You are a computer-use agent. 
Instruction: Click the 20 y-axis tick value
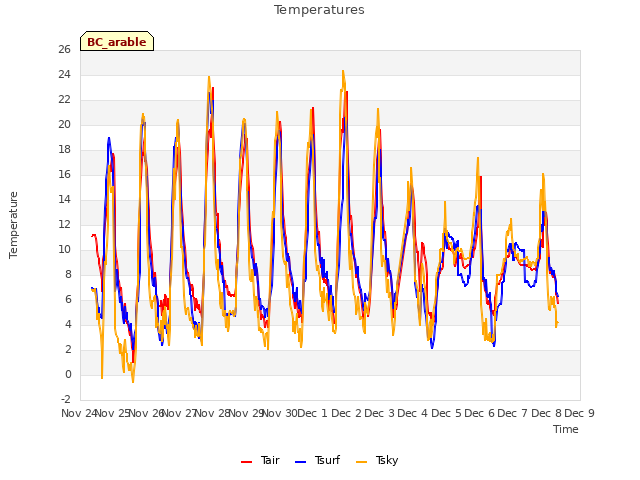click(64, 124)
